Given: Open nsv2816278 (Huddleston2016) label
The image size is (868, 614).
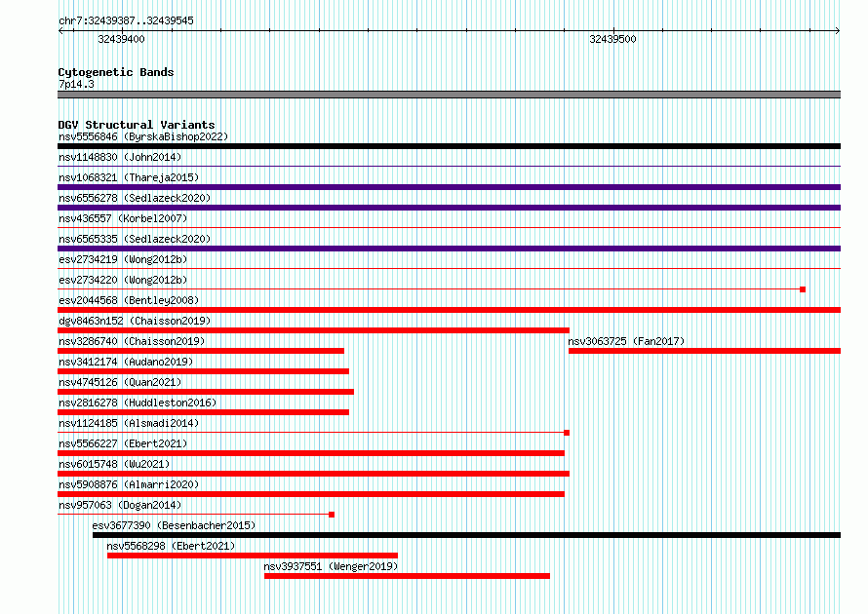Looking at the screenshot, I should (138, 403).
